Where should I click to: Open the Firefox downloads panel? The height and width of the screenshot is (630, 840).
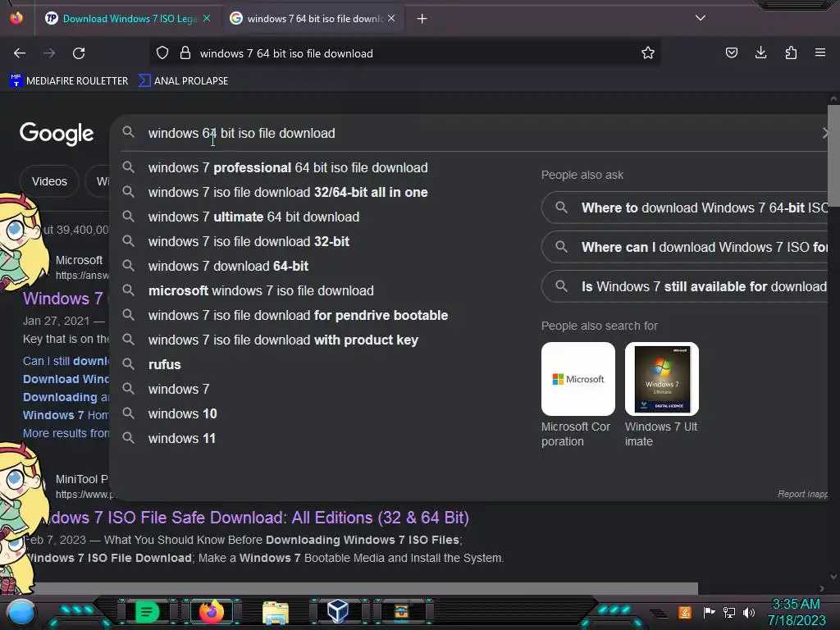coord(760,52)
